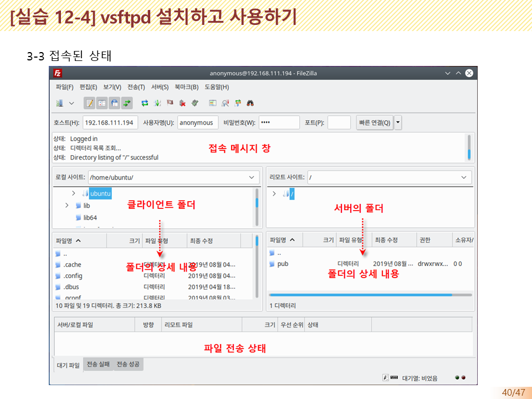Refresh the file and folder lists
This screenshot has height=399, width=532.
point(145,103)
